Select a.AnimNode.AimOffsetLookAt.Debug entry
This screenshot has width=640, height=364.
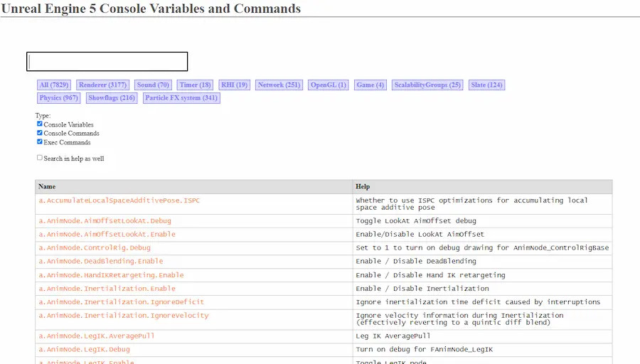(x=105, y=221)
